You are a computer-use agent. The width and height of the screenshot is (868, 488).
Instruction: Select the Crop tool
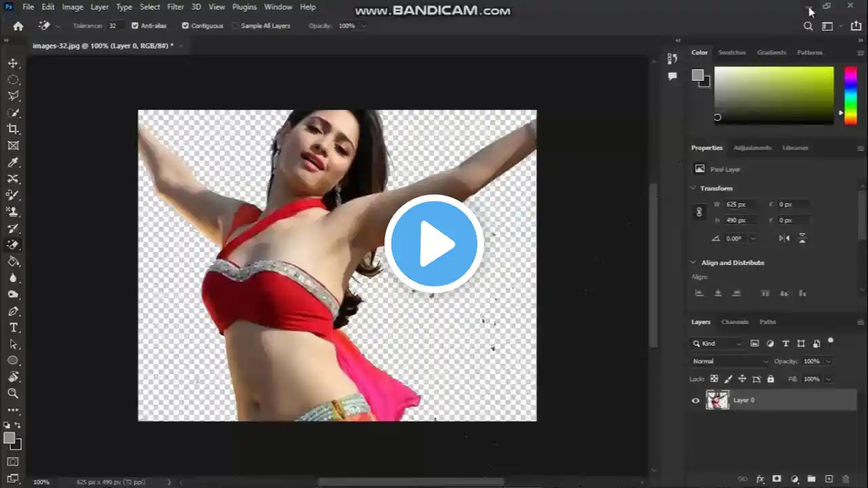14,129
